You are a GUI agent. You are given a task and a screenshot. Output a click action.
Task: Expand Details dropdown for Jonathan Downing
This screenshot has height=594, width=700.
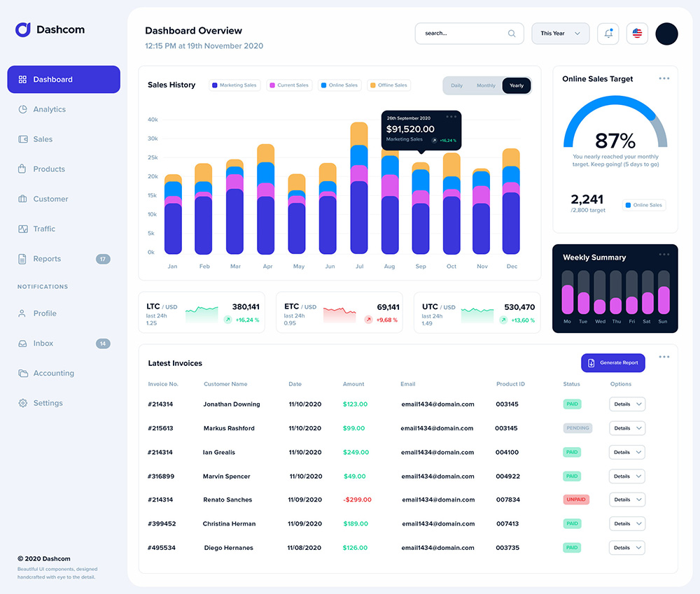click(626, 404)
